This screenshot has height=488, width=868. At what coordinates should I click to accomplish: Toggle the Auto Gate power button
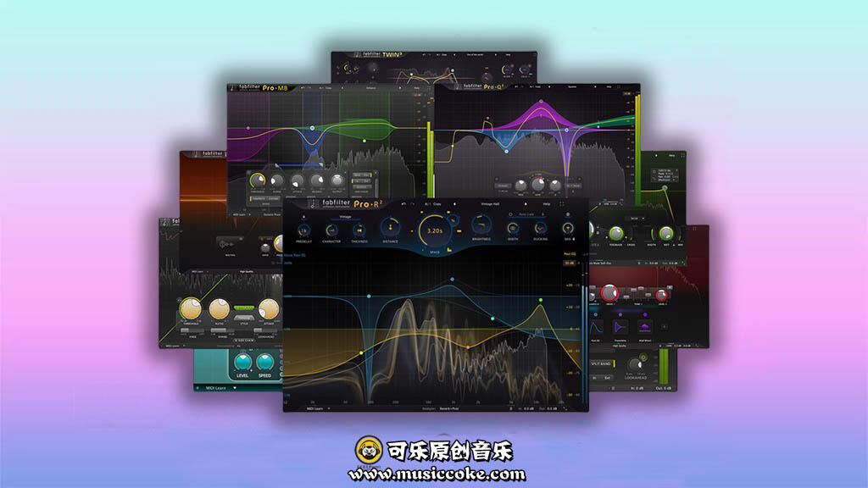click(x=510, y=214)
